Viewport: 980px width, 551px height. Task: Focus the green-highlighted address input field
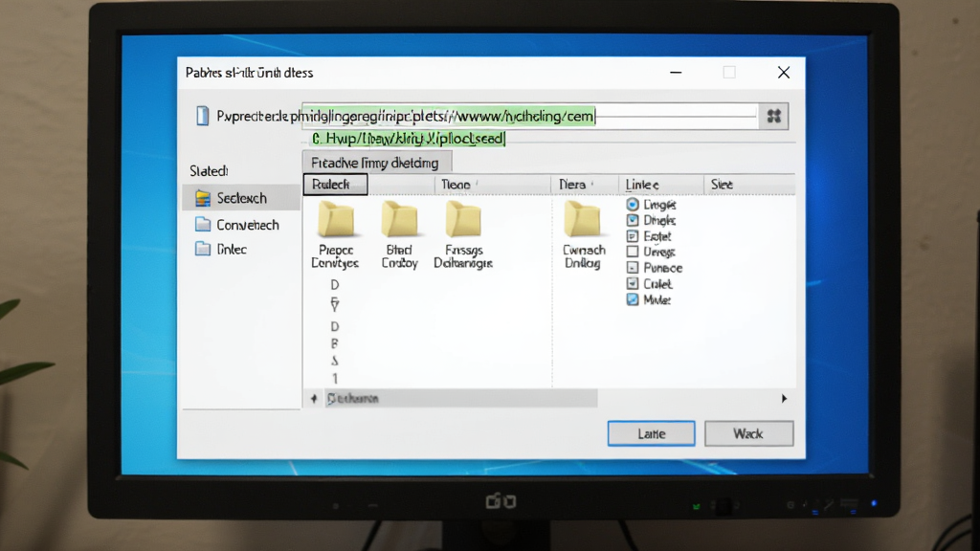coord(528,116)
